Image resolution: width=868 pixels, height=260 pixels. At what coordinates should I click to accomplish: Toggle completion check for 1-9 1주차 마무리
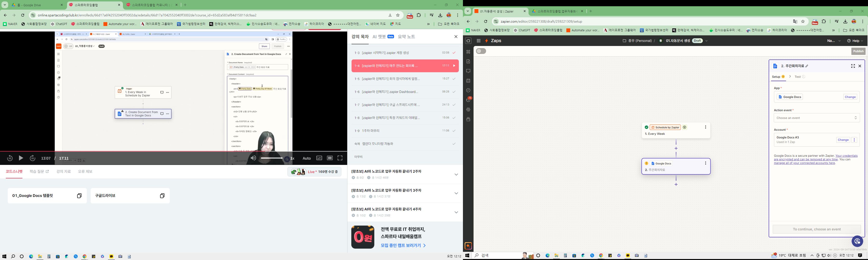(454, 131)
